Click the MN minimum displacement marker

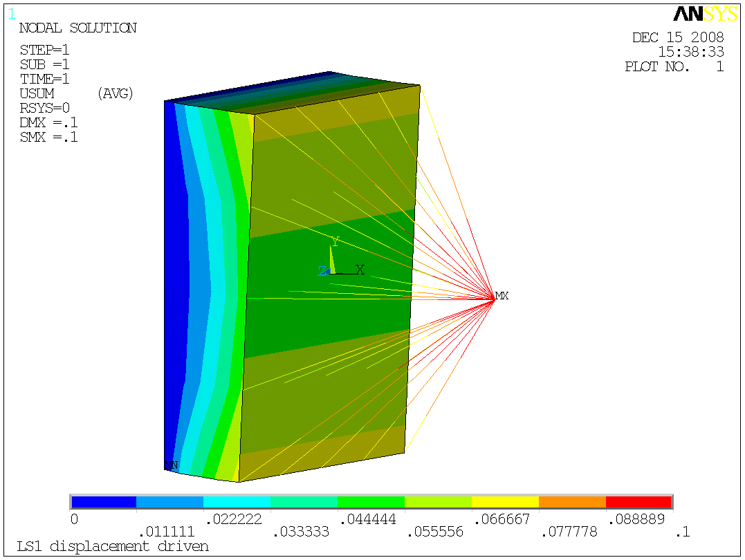171,465
